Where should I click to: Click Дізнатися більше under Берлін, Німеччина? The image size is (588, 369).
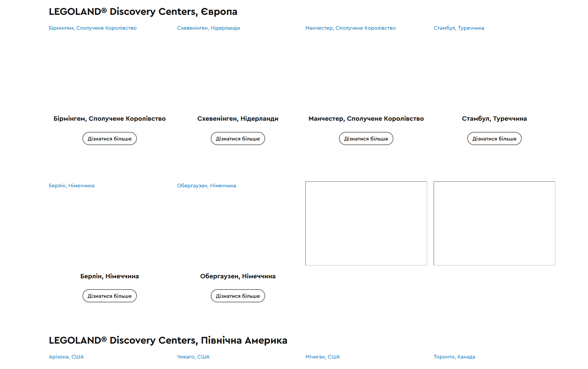coord(109,296)
